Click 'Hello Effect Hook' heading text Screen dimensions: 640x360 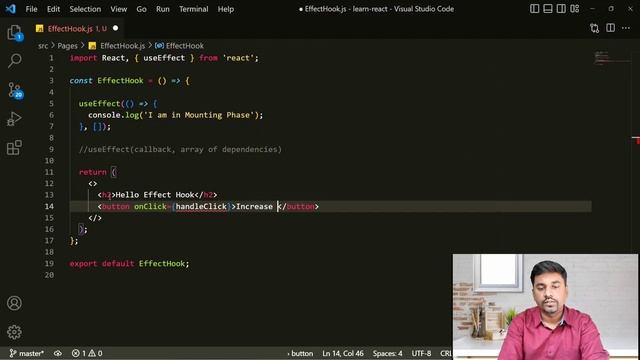[x=155, y=195]
